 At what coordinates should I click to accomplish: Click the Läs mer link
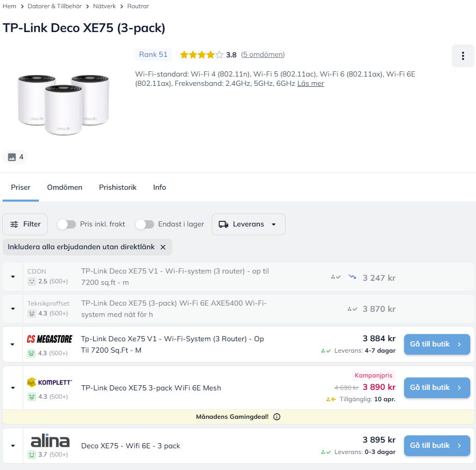pyautogui.click(x=310, y=83)
